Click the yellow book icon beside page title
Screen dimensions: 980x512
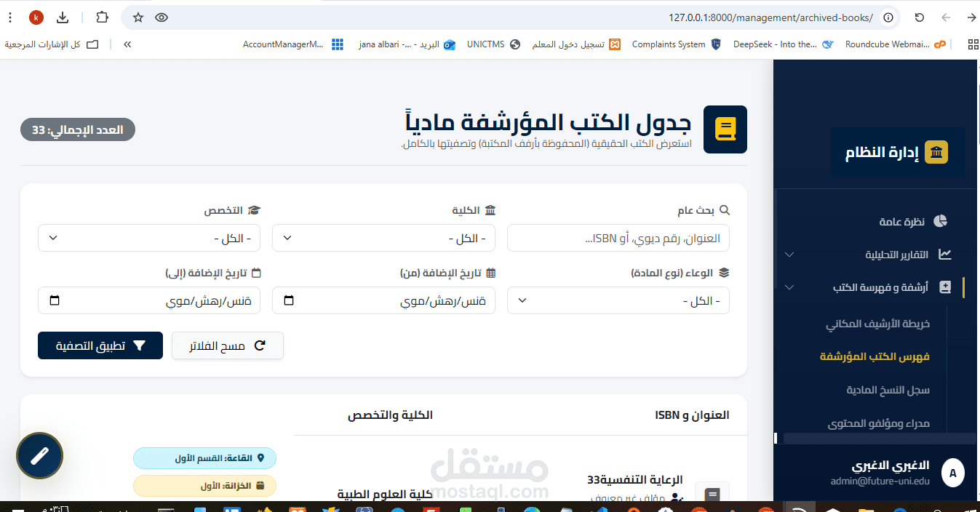click(725, 129)
